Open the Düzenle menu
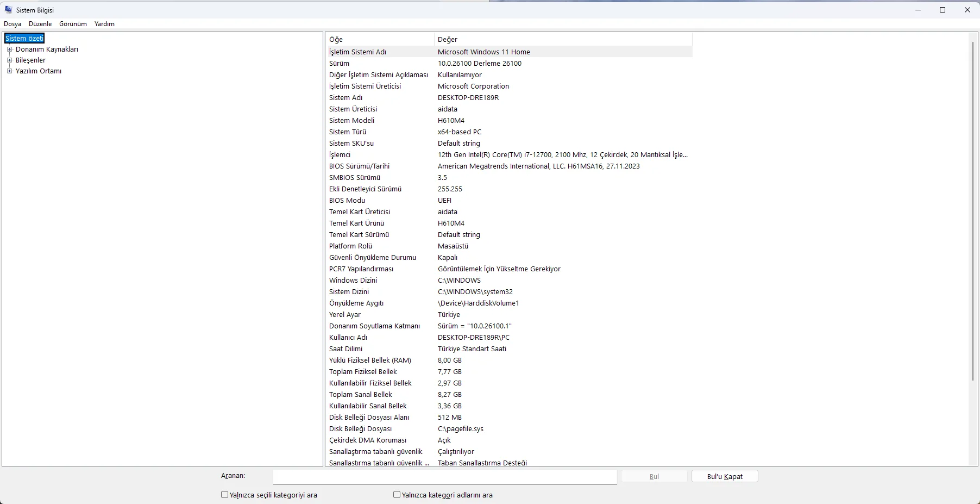This screenshot has width=980, height=504. 40,24
